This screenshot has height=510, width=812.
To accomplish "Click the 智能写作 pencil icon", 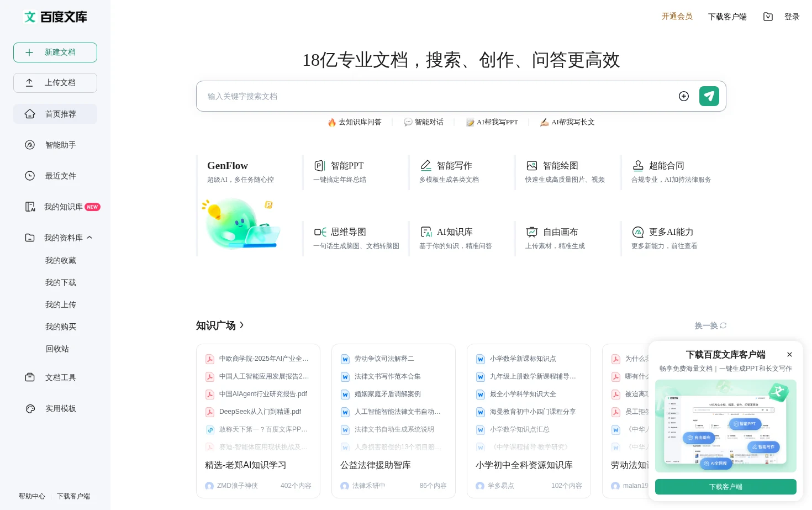I will coord(426,166).
